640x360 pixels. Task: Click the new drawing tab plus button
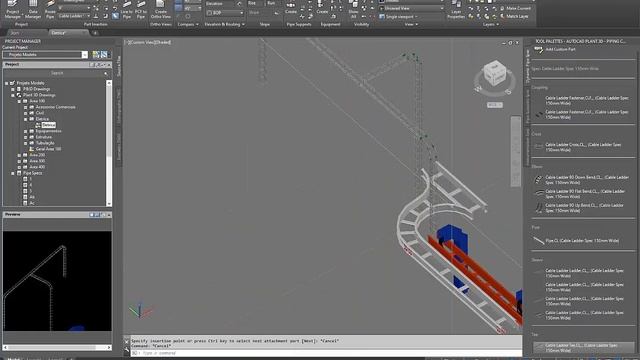[x=95, y=33]
